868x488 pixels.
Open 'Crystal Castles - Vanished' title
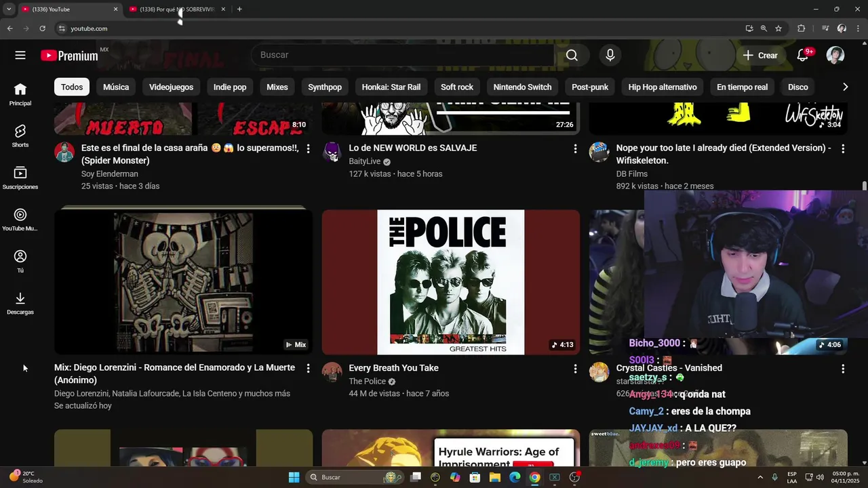point(669,368)
